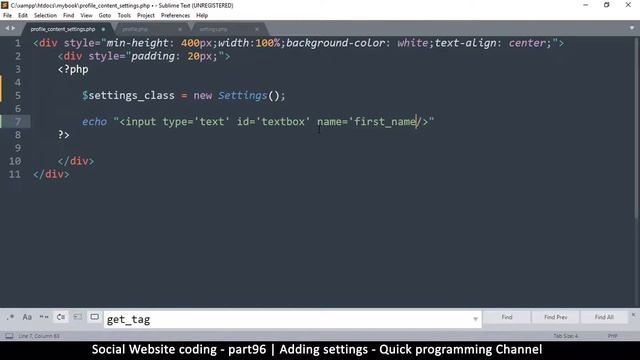The image size is (640, 360).
Task: Click the Sublime Text title bar icon
Action: 5,5
